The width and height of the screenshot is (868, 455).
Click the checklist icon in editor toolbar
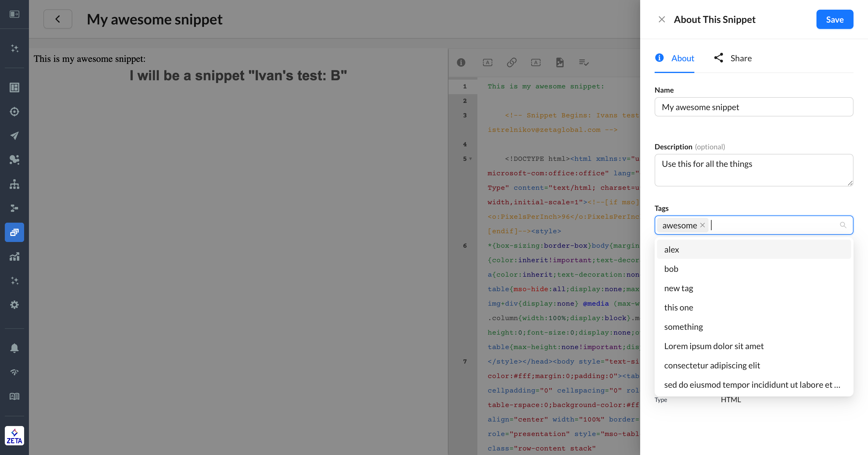(x=583, y=62)
